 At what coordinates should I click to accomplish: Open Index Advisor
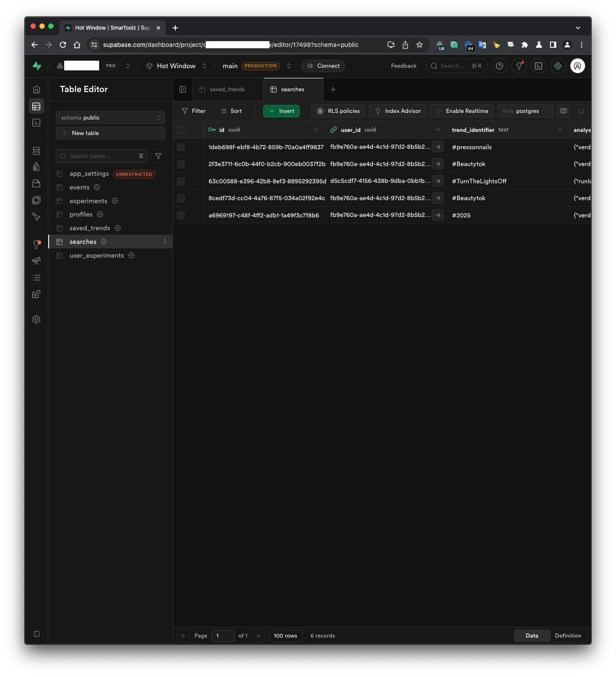(397, 111)
